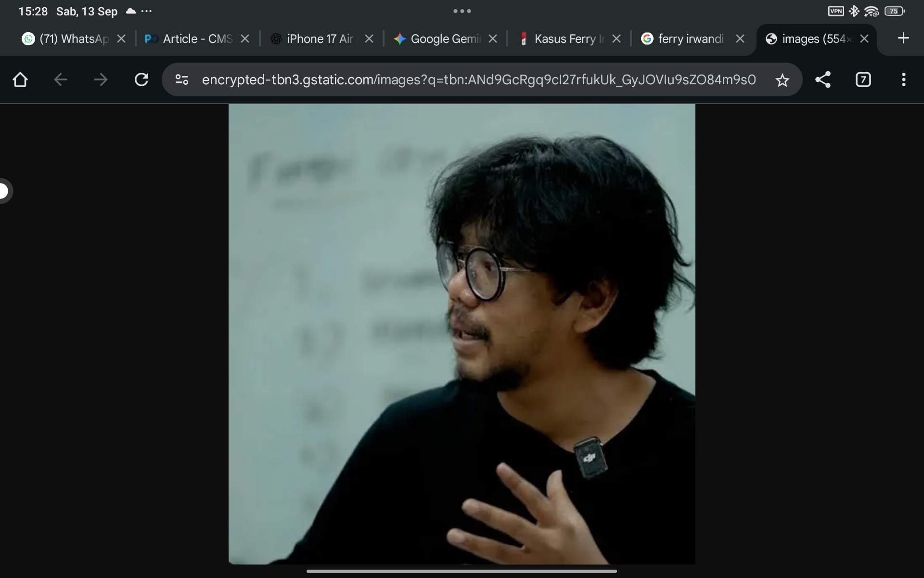The height and width of the screenshot is (578, 924).
Task: Close the Article - CMS tab
Action: click(245, 39)
